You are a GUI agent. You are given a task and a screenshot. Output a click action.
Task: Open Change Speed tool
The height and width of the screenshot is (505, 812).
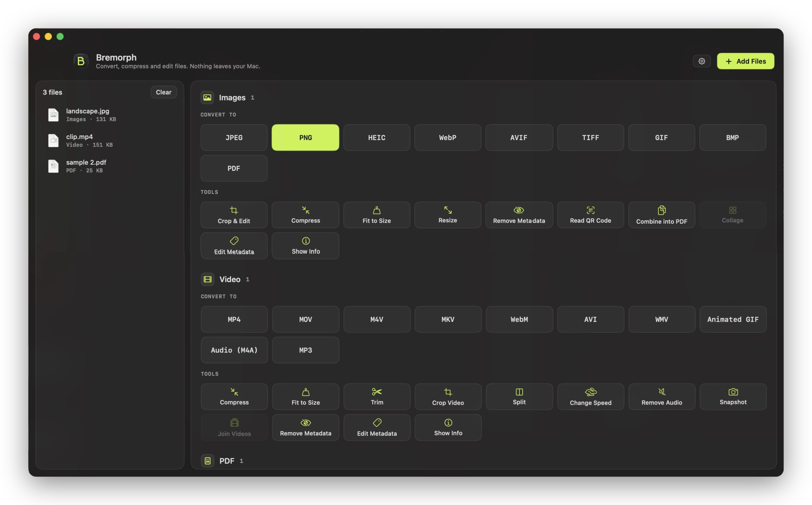point(591,396)
